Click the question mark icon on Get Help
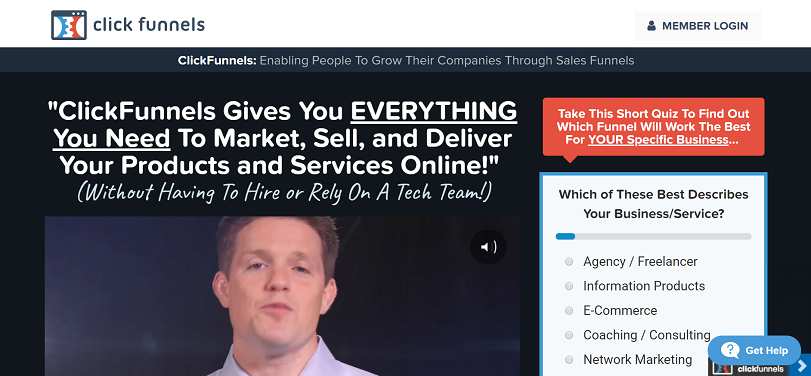 730,350
